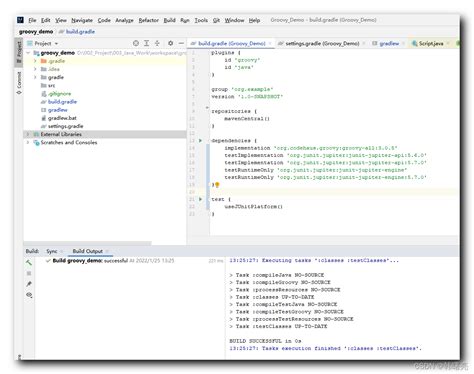This screenshot has height=374, width=474.
Task: Expand the .gradle folder in tree
Action: click(x=35, y=61)
